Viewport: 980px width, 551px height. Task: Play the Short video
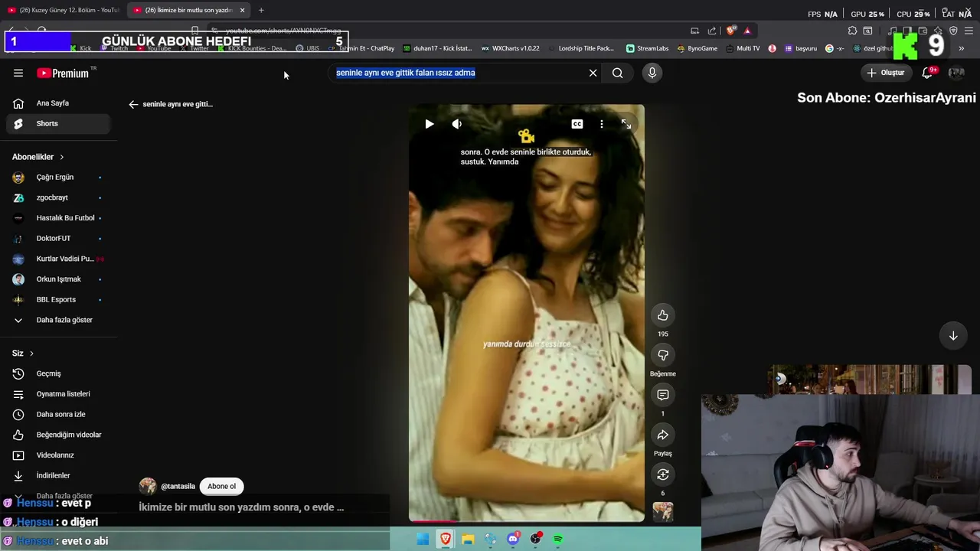[x=430, y=124]
